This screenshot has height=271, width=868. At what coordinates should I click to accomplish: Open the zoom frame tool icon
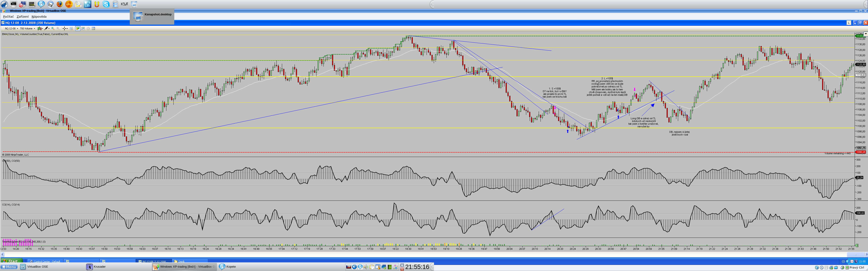(x=71, y=29)
